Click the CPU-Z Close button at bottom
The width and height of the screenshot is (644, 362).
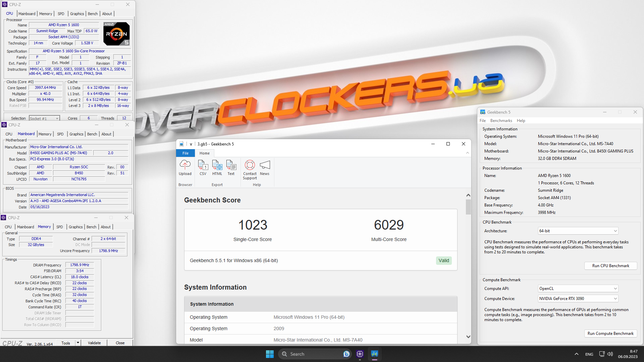pyautogui.click(x=120, y=343)
